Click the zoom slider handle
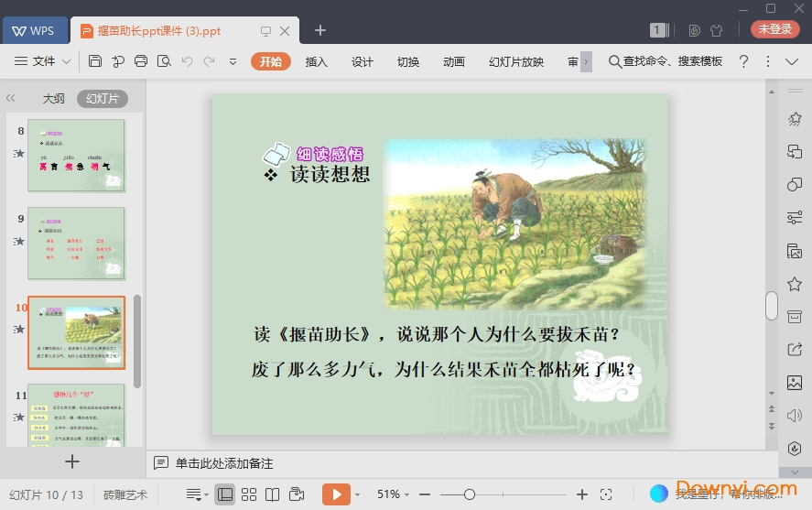This screenshot has height=510, width=812. (x=470, y=494)
